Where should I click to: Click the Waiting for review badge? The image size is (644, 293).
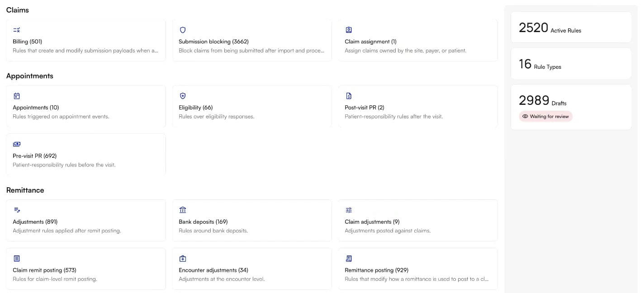click(546, 116)
